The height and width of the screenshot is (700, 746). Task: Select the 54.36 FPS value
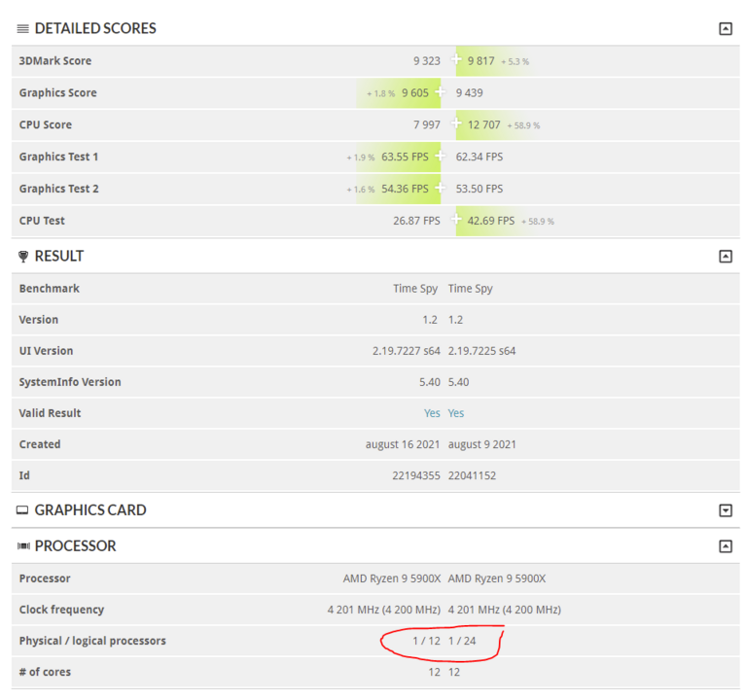tap(405, 189)
